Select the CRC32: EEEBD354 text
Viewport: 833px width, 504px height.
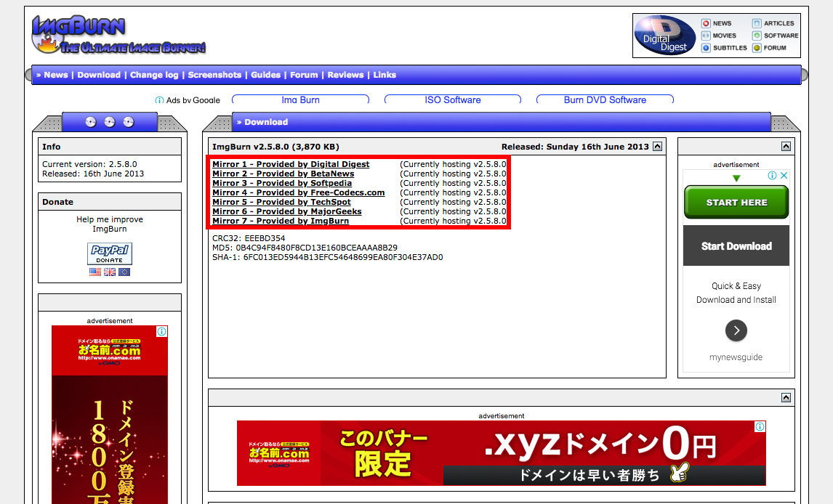coord(249,238)
